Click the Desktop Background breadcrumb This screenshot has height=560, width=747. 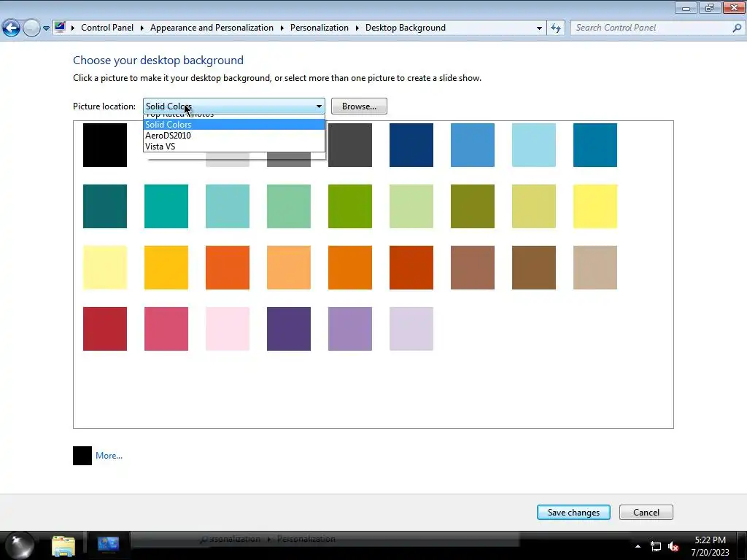point(406,28)
